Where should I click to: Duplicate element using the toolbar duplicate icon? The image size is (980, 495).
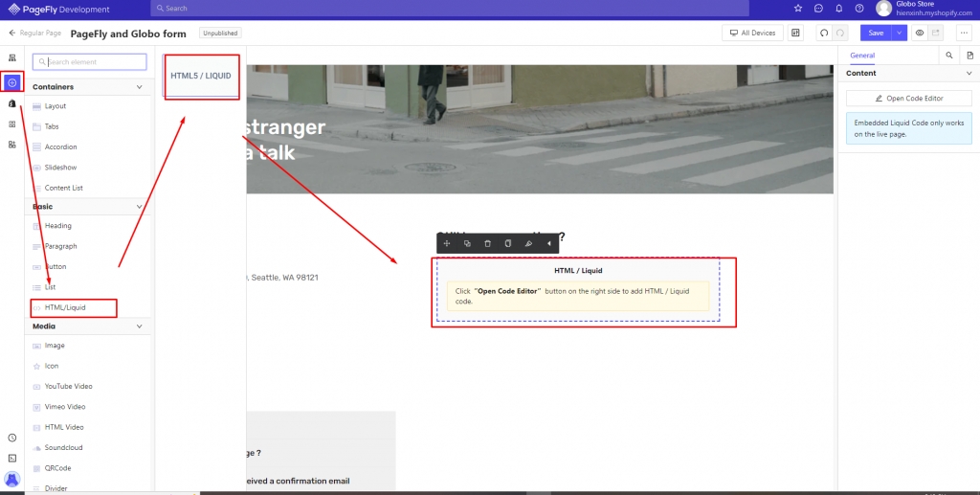point(467,243)
